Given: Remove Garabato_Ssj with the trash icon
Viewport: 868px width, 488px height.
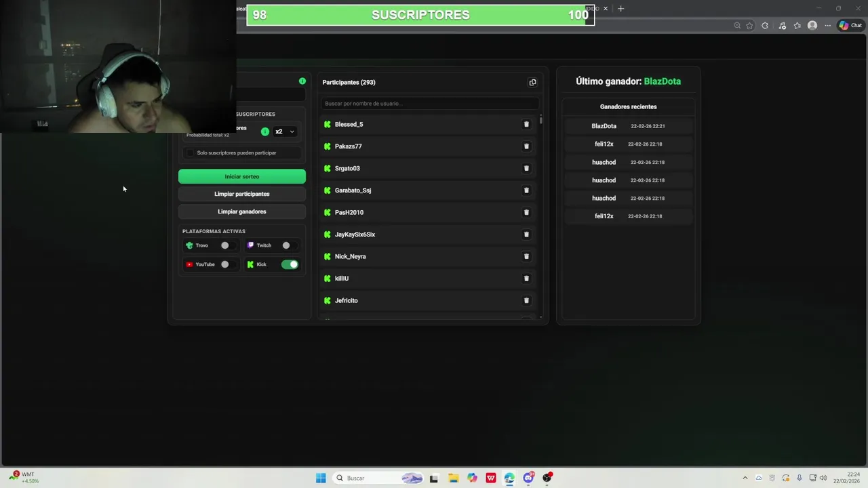Looking at the screenshot, I should pos(526,190).
